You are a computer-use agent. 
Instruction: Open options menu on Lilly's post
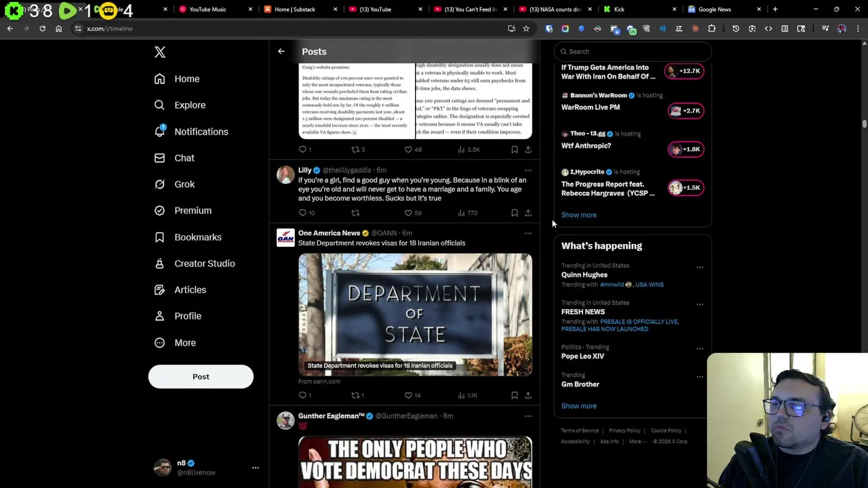pos(528,171)
